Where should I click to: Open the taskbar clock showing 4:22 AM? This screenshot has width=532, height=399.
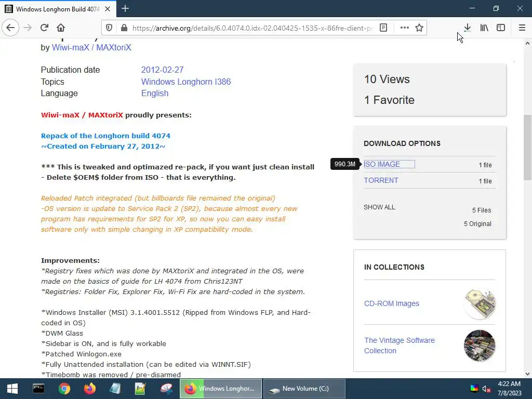click(x=509, y=389)
